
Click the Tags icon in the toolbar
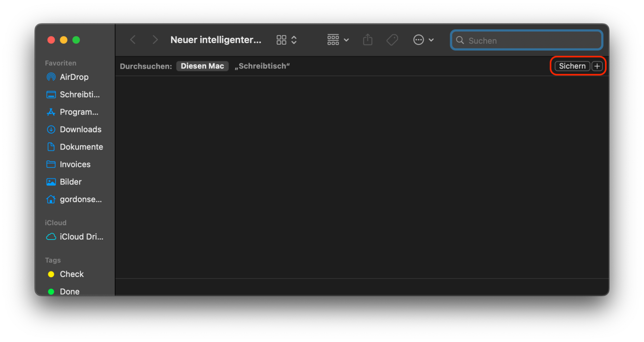coord(392,40)
